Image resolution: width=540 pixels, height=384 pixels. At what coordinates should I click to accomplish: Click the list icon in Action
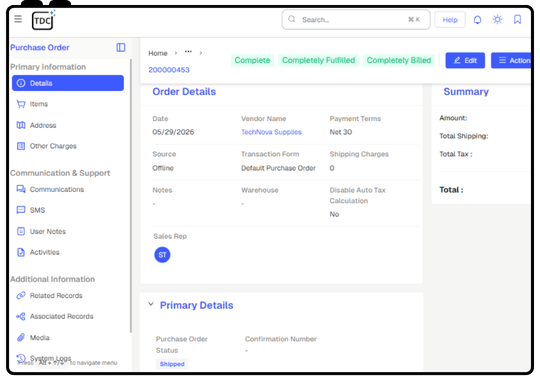click(502, 60)
